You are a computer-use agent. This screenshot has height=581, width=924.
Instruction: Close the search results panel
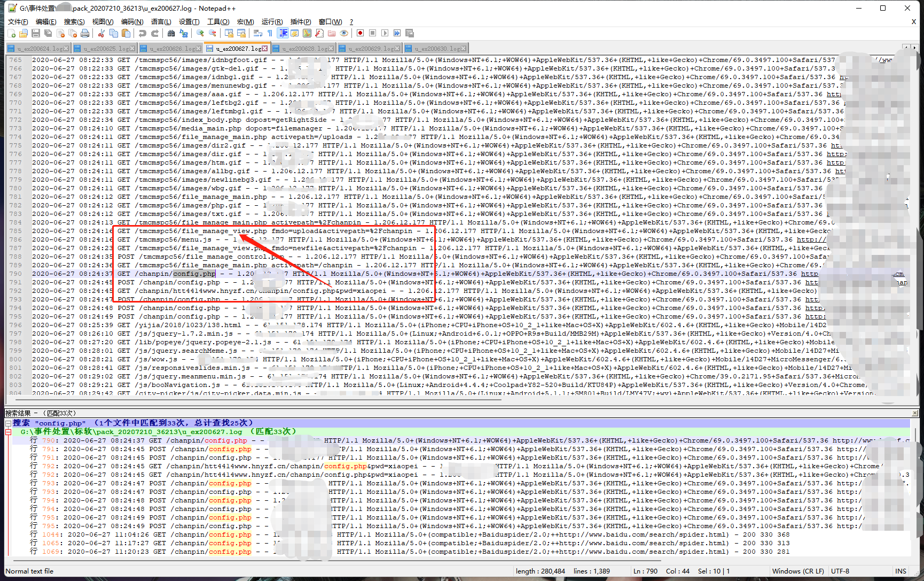(914, 413)
